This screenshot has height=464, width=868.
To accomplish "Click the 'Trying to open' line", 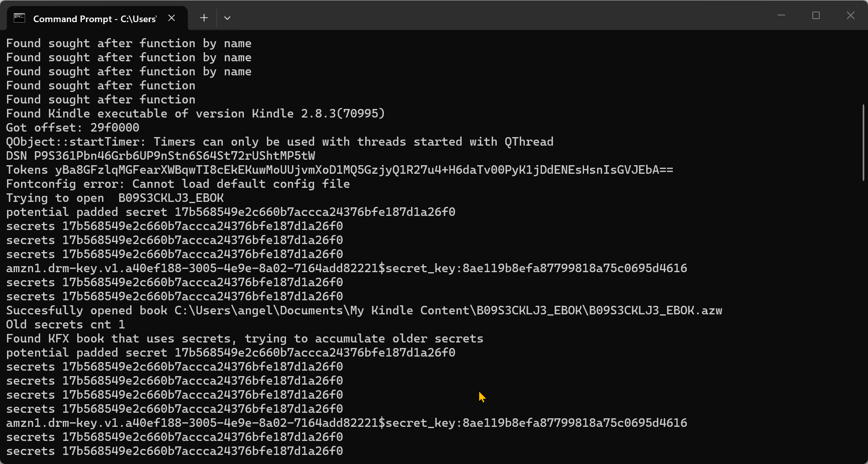I will 115,198.
